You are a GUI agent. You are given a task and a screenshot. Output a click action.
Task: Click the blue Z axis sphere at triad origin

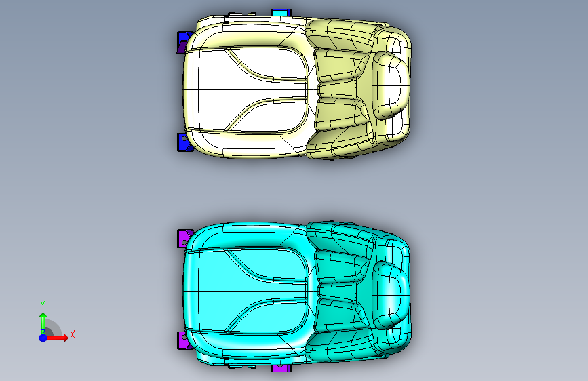[43, 338]
